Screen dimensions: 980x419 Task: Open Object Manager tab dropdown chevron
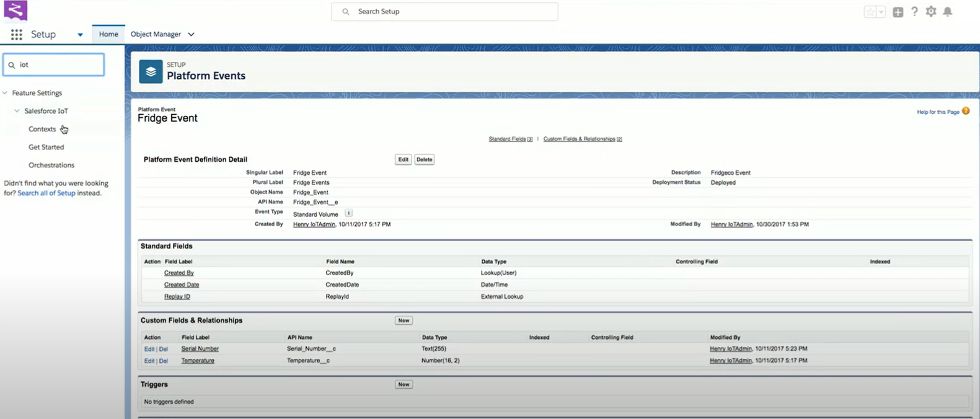pyautogui.click(x=191, y=35)
